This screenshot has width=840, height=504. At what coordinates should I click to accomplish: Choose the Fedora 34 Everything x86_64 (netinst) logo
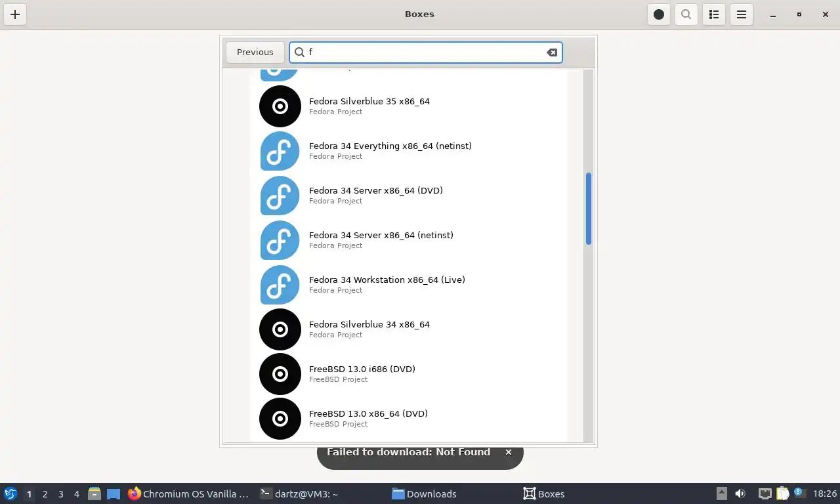pyautogui.click(x=280, y=151)
